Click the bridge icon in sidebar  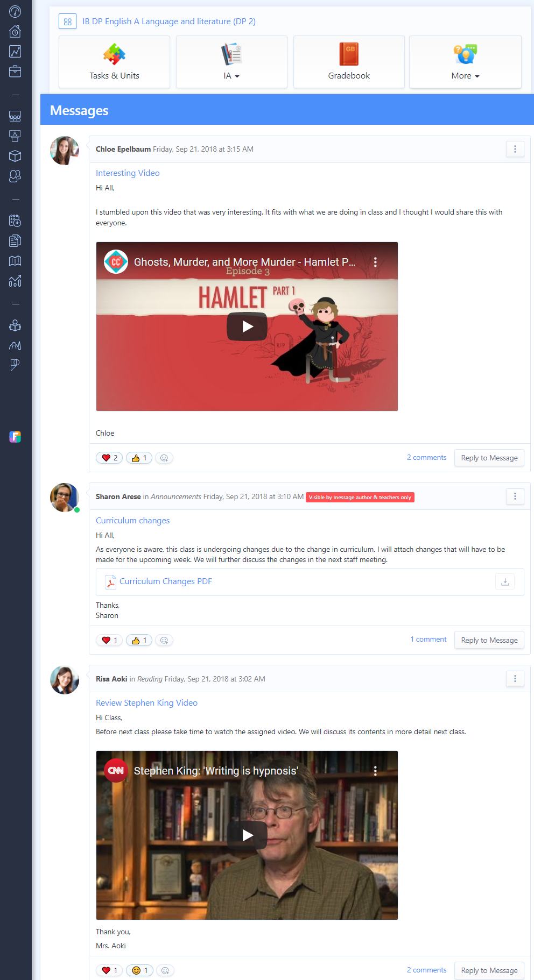pos(15,345)
